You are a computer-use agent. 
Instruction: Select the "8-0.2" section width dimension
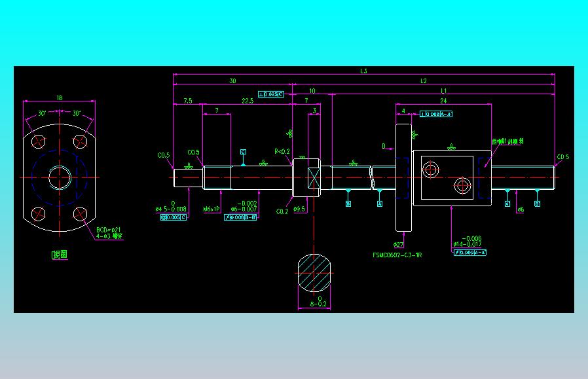(318, 304)
